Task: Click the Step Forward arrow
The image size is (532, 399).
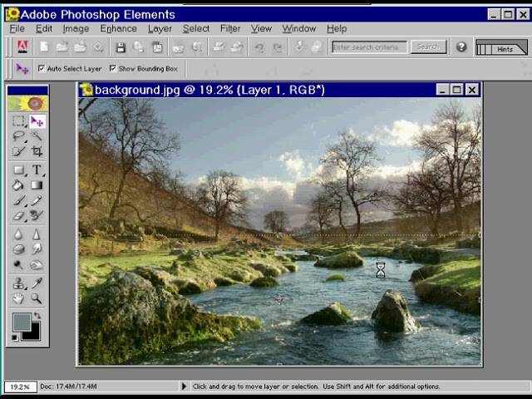Action: click(278, 47)
